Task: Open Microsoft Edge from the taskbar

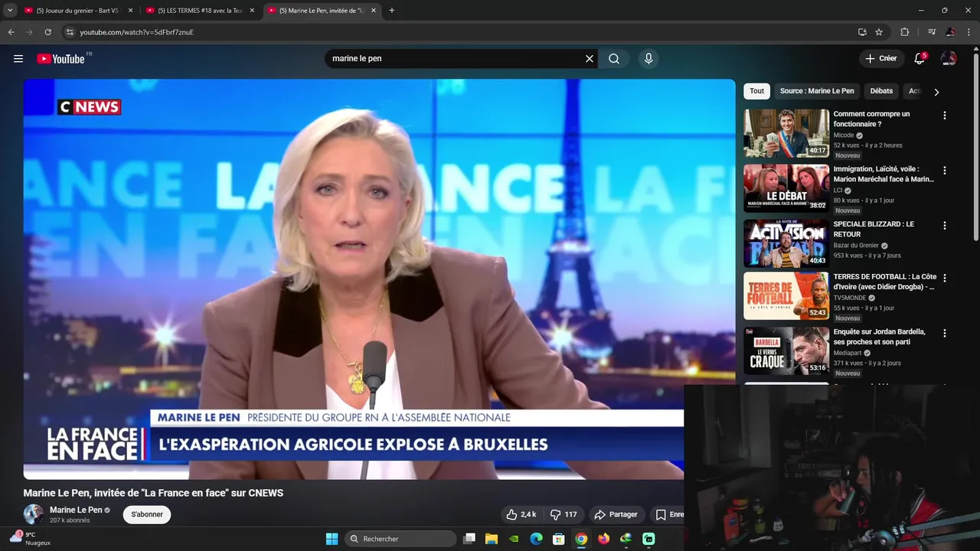Action: (x=537, y=539)
